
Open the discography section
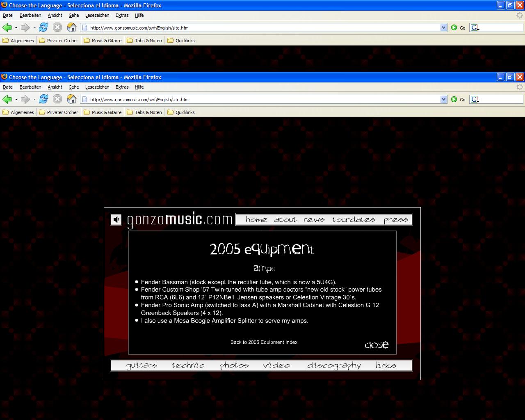pyautogui.click(x=334, y=365)
